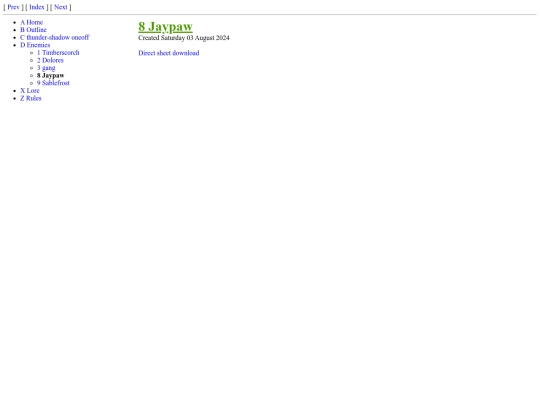This screenshot has height=405, width=540.
Task: Click the D Enemies parent entry
Action: point(35,45)
